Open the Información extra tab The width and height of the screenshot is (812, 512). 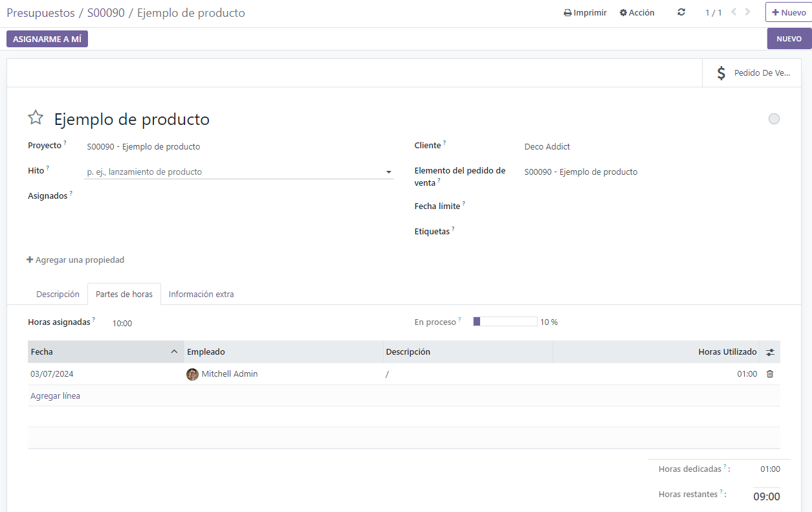tap(201, 294)
